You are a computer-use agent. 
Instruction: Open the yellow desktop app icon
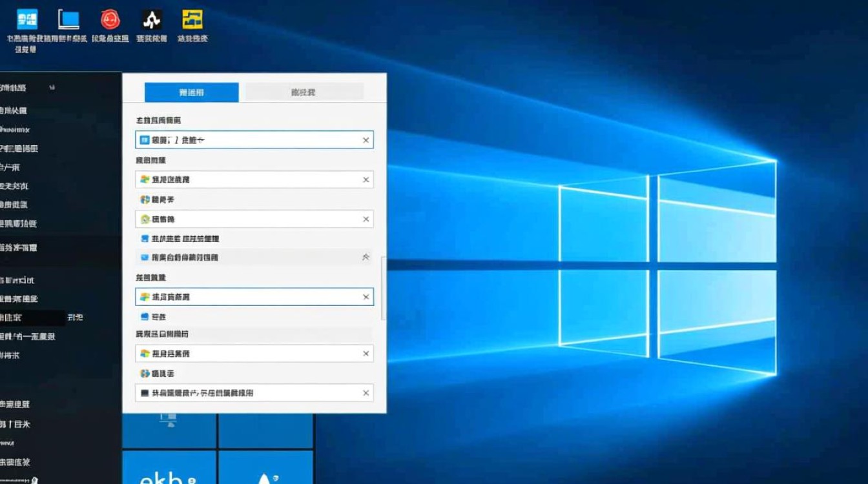(193, 17)
